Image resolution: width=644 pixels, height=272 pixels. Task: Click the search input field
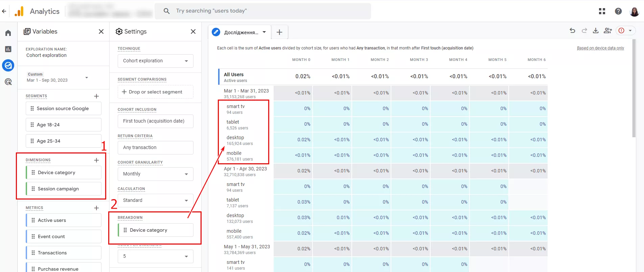pyautogui.click(x=263, y=11)
